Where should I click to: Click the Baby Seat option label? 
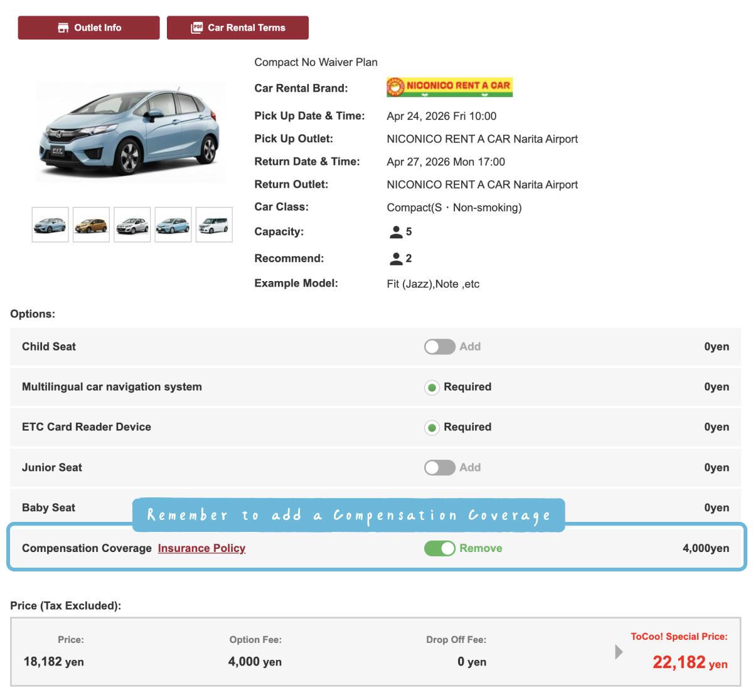48,507
